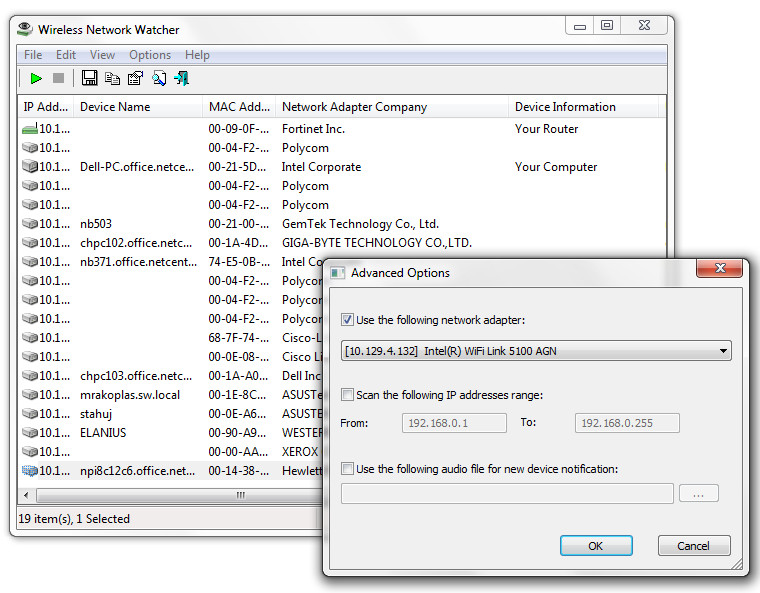Click the device icon on the nb371 row
This screenshot has height=593, width=760.
[x=30, y=262]
